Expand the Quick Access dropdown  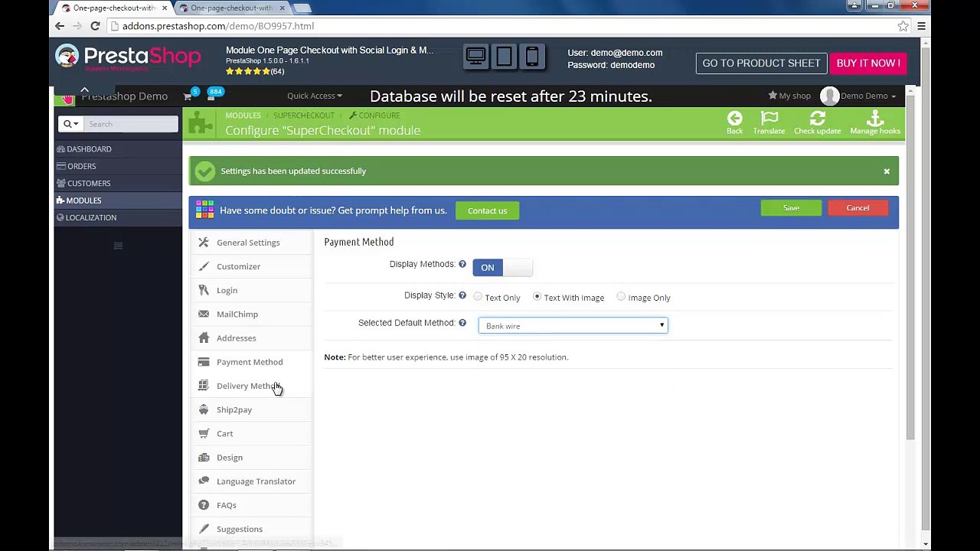315,96
